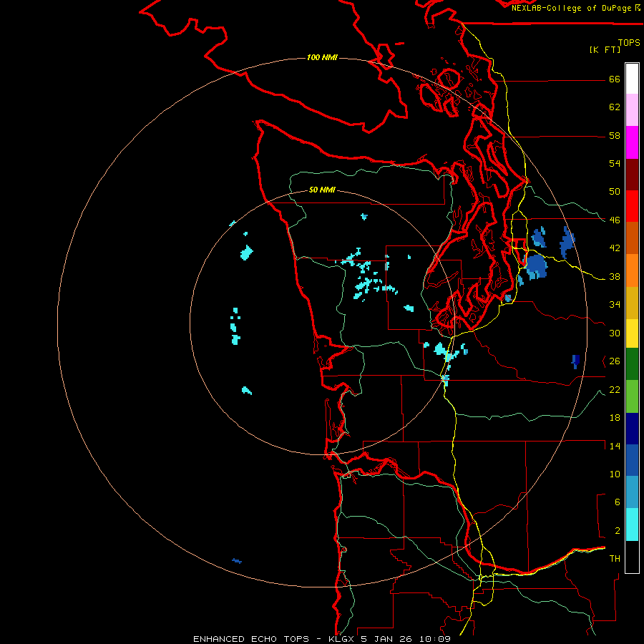Click the large blue echo blob near Seattle
This screenshot has width=644, height=644.
tap(537, 267)
